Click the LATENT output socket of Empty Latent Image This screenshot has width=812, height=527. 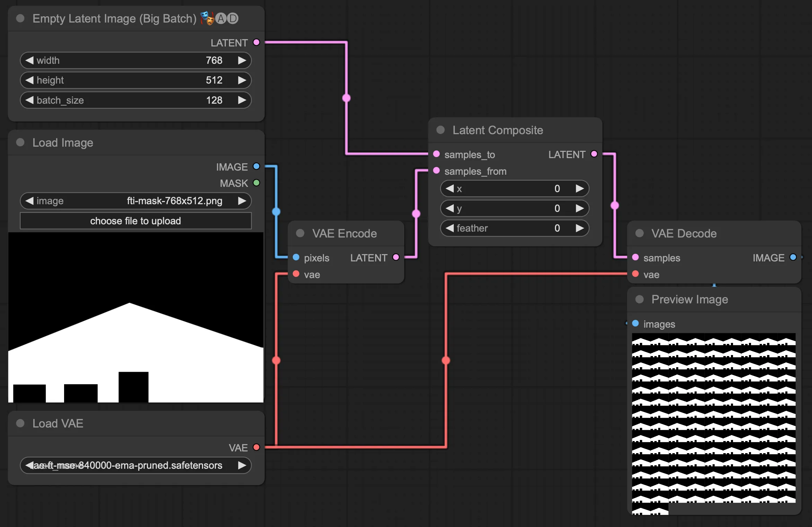pyautogui.click(x=256, y=42)
